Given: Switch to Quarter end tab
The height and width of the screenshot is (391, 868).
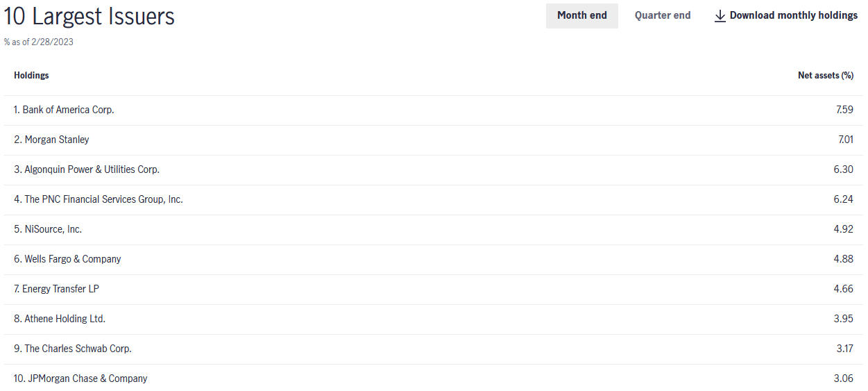Looking at the screenshot, I should tap(663, 15).
